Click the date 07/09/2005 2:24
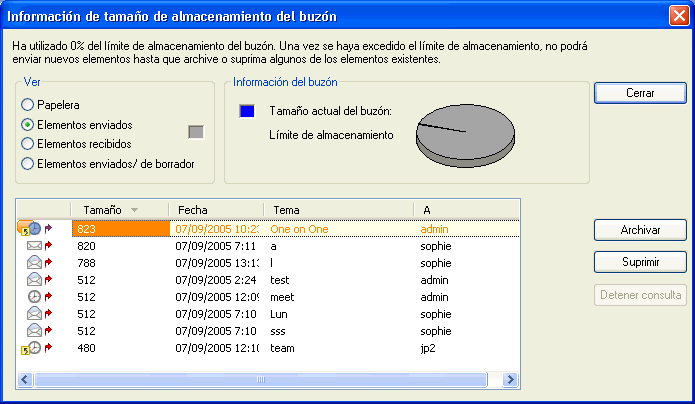 (216, 280)
